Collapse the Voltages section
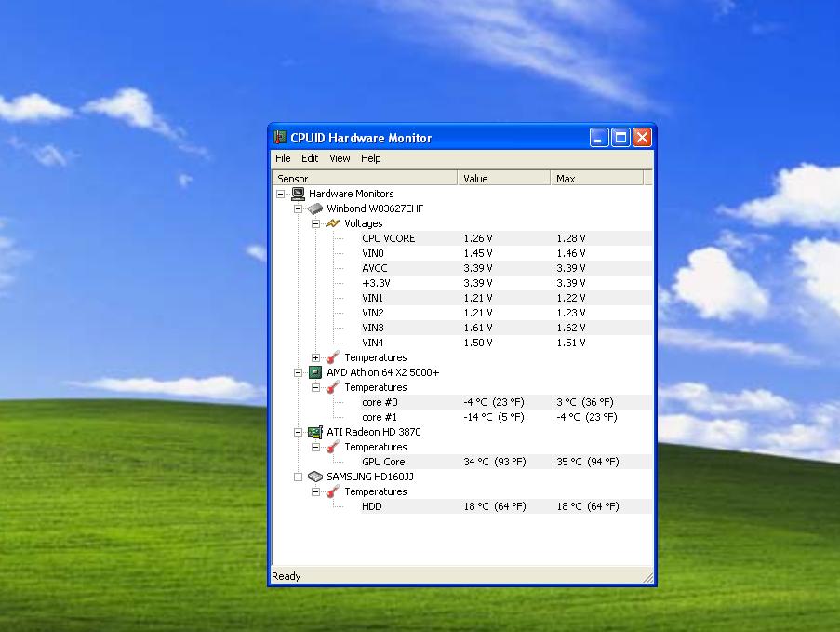Screen dimensions: 840x632 [315, 223]
